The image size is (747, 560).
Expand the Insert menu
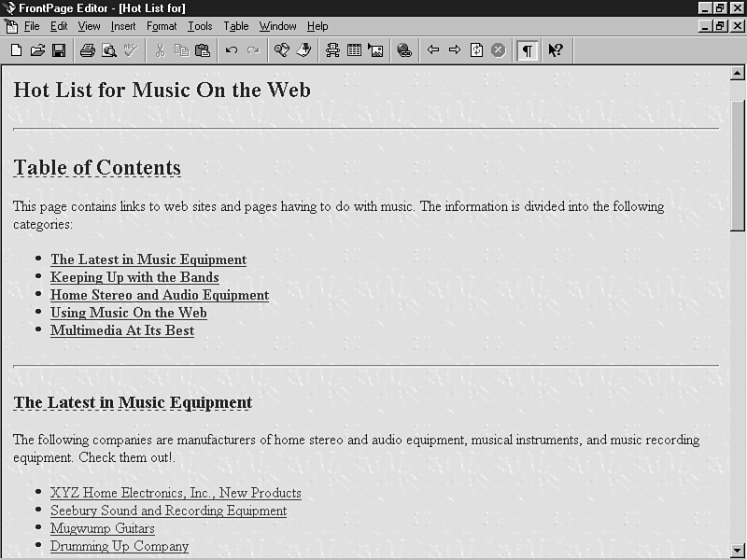123,26
